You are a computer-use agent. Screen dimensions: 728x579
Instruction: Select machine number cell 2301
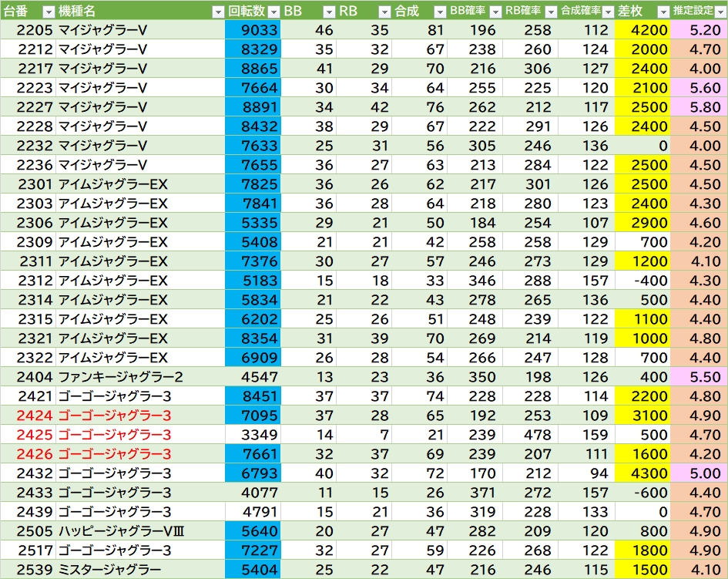coord(29,184)
